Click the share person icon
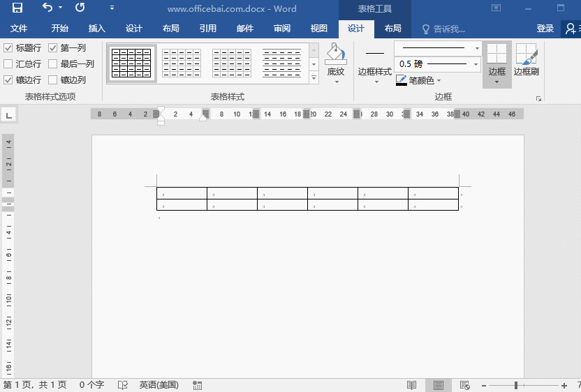Image resolution: width=581 pixels, height=392 pixels. pyautogui.click(x=571, y=29)
